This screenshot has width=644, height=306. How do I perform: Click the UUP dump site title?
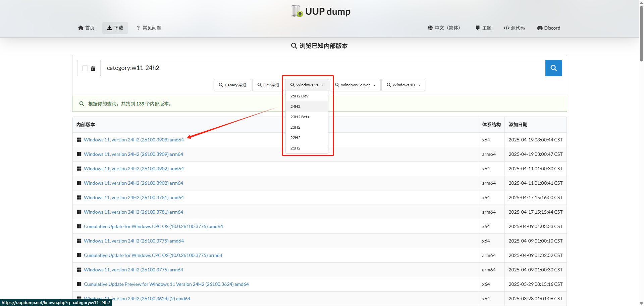tap(328, 11)
